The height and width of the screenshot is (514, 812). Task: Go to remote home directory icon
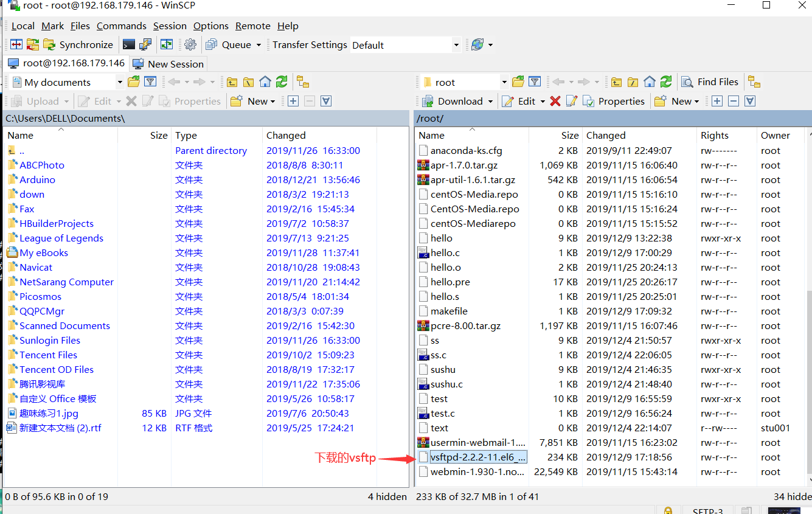click(649, 82)
